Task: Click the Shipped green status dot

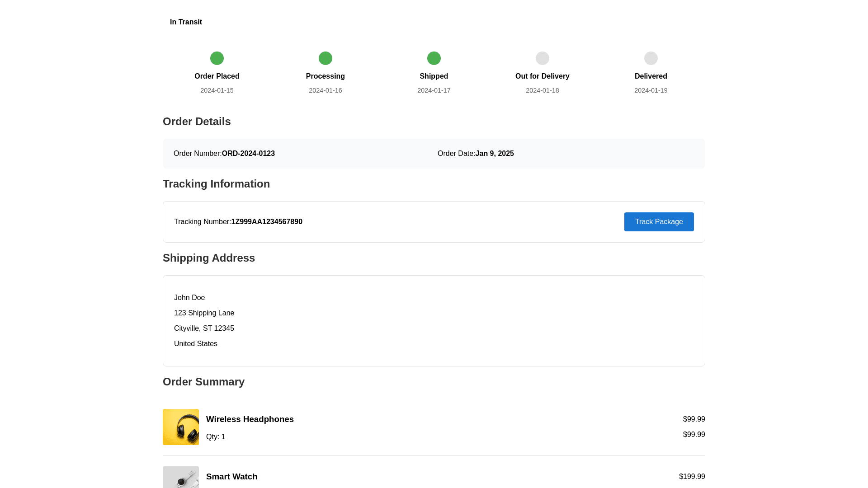Action: click(x=434, y=58)
